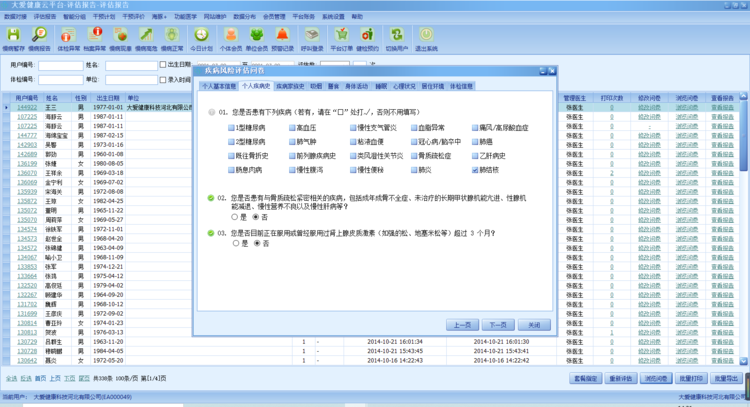Tick the 血脂异常 checkbox
This screenshot has height=407, width=750.
pyautogui.click(x=414, y=128)
